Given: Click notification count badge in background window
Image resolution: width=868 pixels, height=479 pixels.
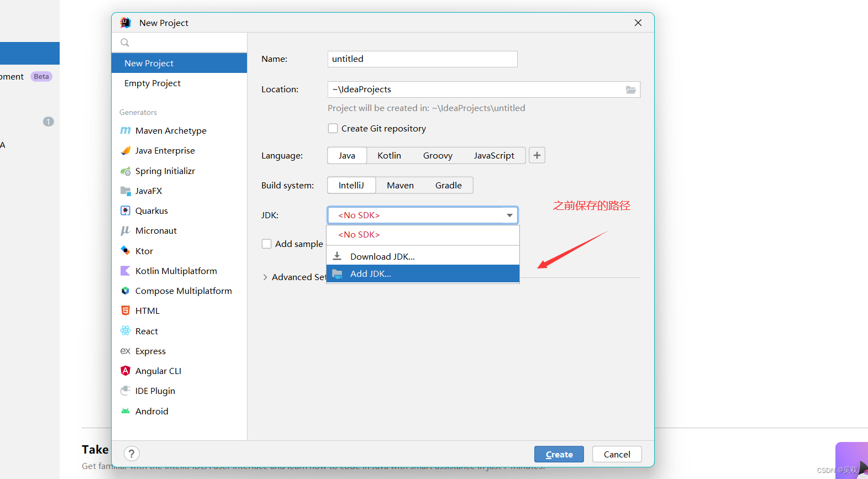Looking at the screenshot, I should (49, 122).
